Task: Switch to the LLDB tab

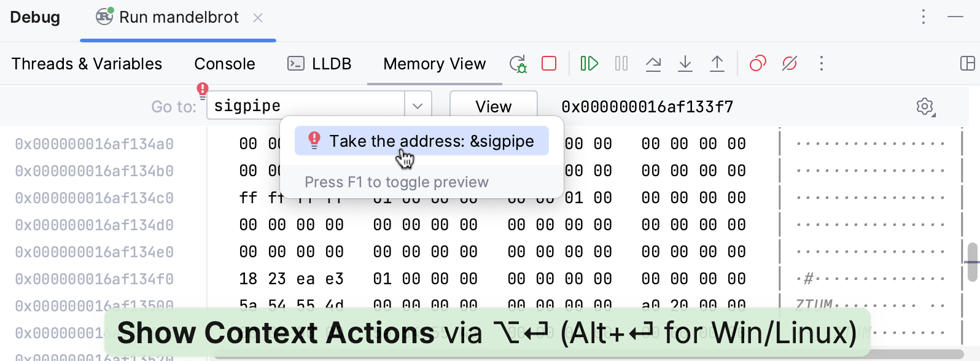Action: [319, 64]
